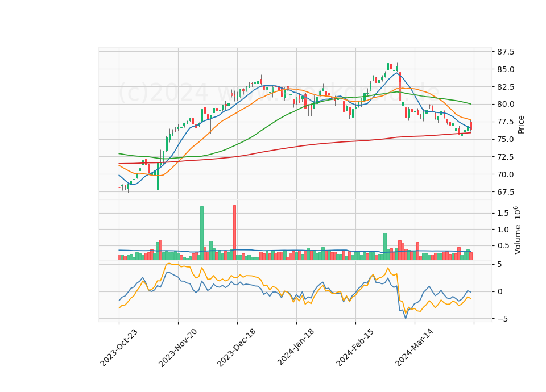Click the long red candle after the price peak
Image resolution: width=546 pixels, height=392 pixels.
pyautogui.click(x=400, y=86)
